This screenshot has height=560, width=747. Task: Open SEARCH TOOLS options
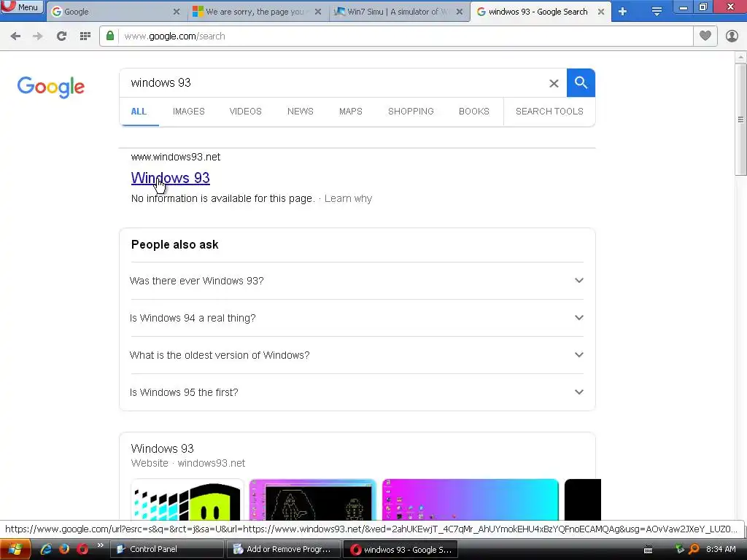pos(549,112)
